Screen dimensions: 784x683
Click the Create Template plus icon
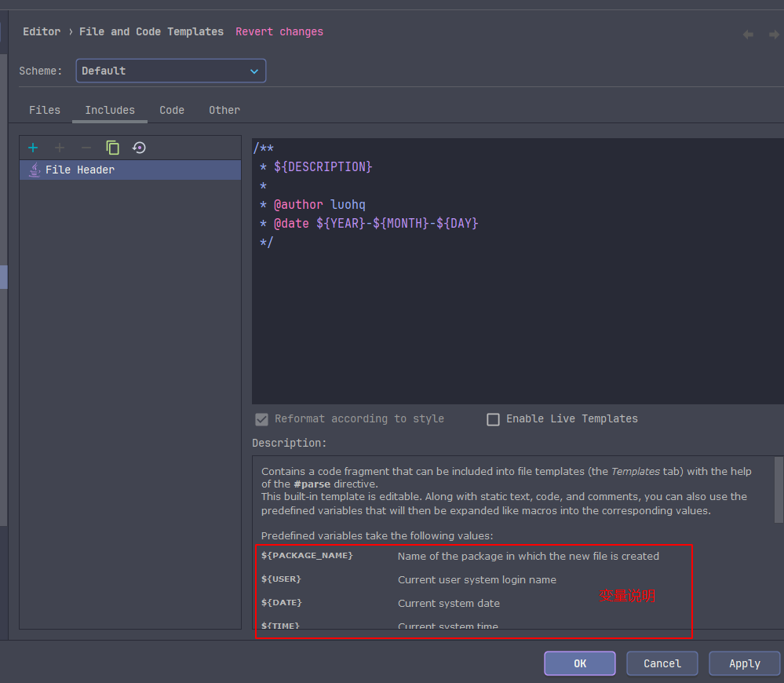pyautogui.click(x=33, y=148)
